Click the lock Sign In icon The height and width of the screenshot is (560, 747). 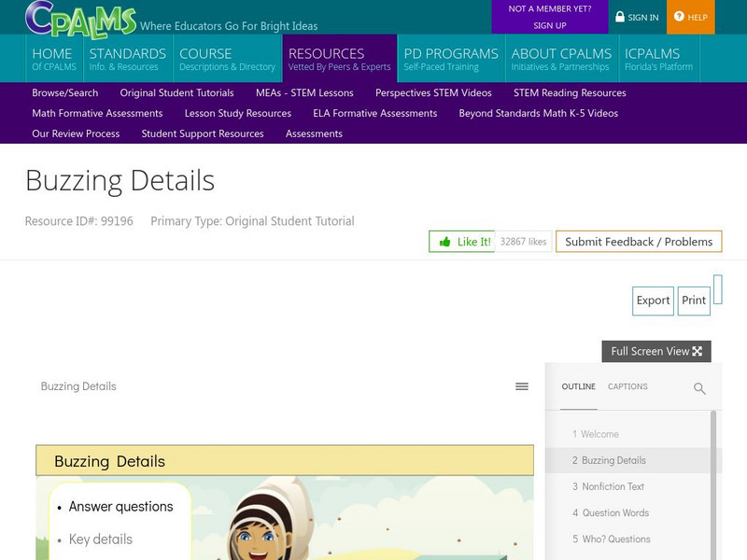[x=620, y=17]
